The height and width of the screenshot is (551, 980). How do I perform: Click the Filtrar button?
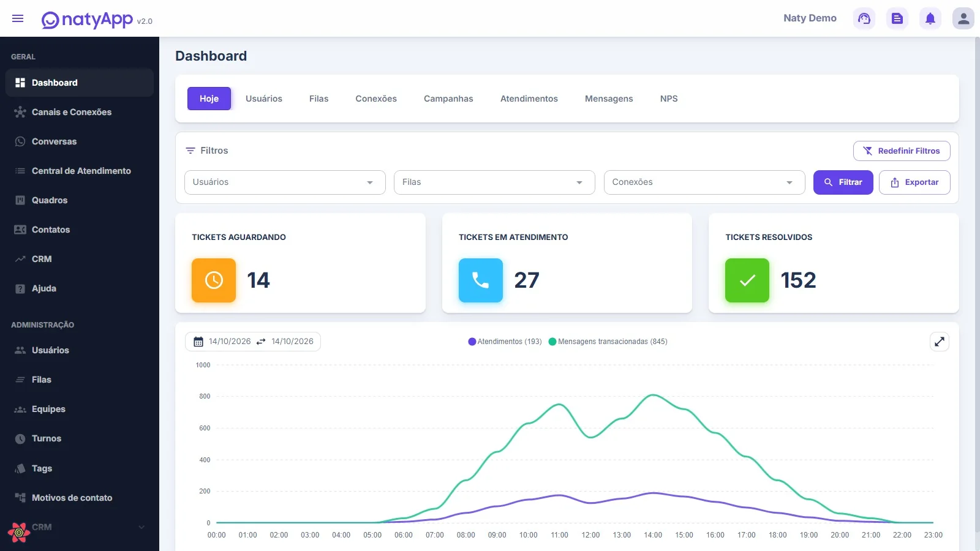(843, 182)
